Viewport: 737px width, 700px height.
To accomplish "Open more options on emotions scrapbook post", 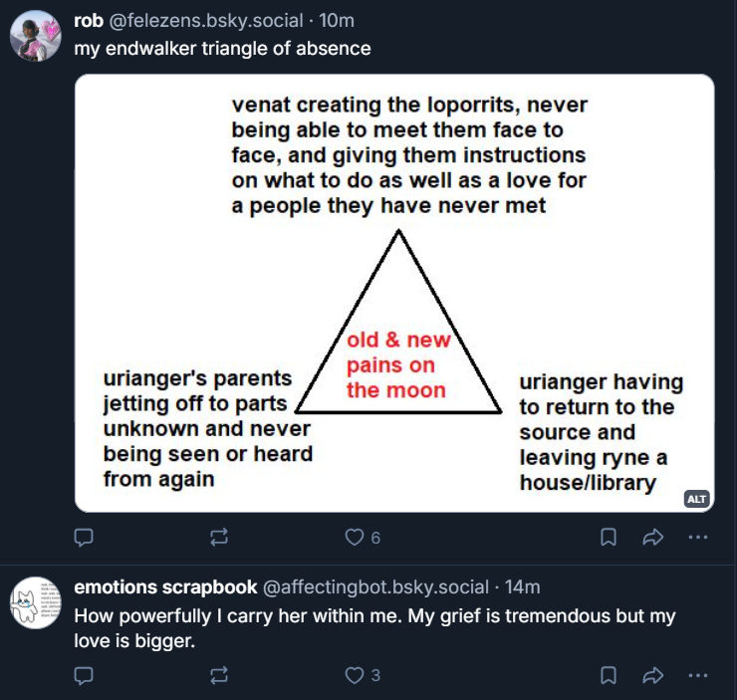I will [697, 675].
